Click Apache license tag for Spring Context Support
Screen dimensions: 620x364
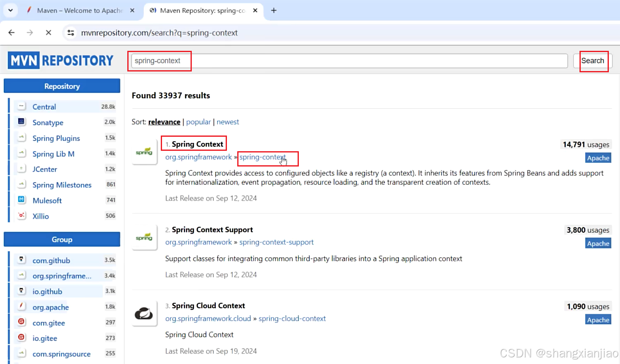point(598,243)
